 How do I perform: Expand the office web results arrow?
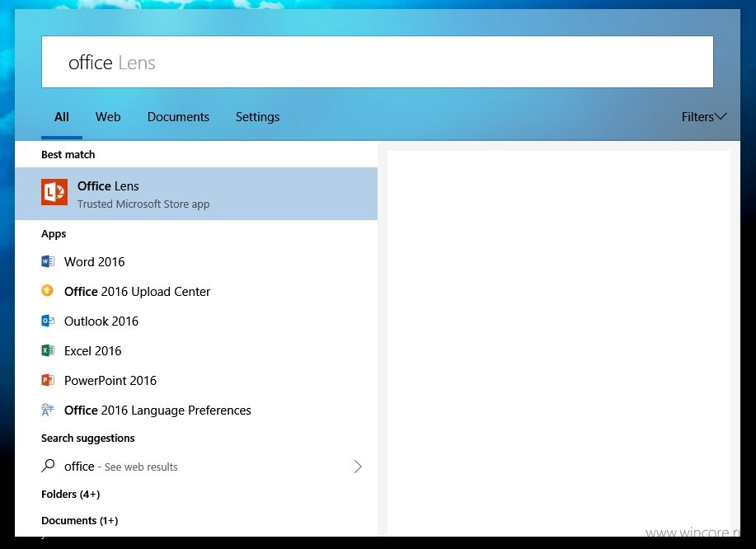click(358, 466)
